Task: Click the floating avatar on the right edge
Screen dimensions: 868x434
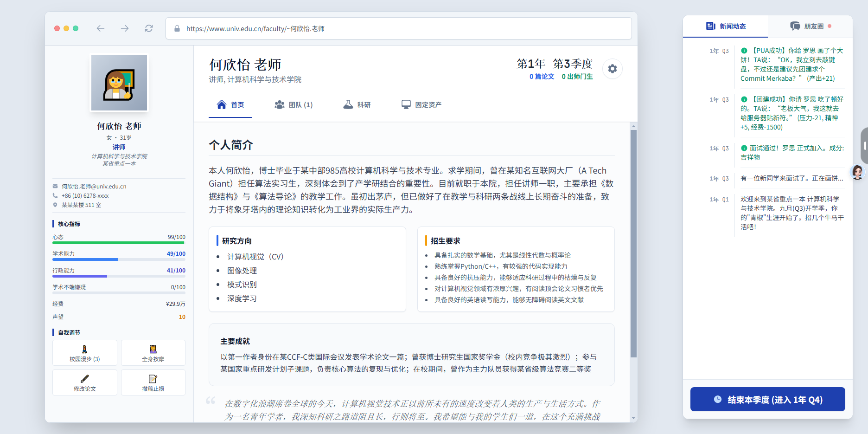Action: click(x=858, y=172)
